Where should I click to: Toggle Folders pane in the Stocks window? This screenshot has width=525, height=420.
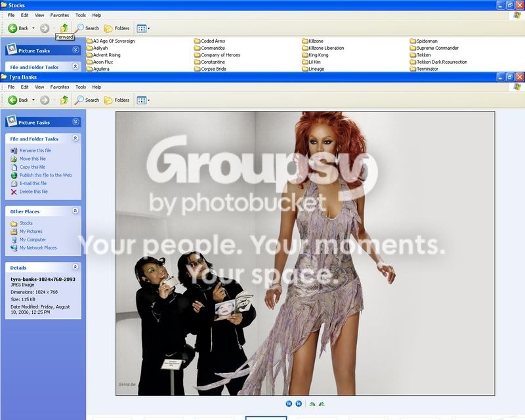(117, 28)
